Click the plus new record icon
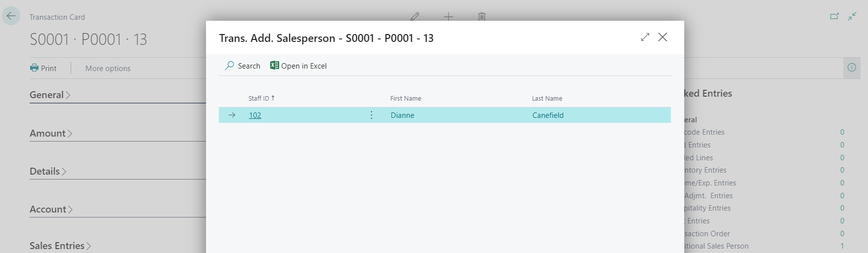Image resolution: width=868 pixels, height=253 pixels. 448,16
